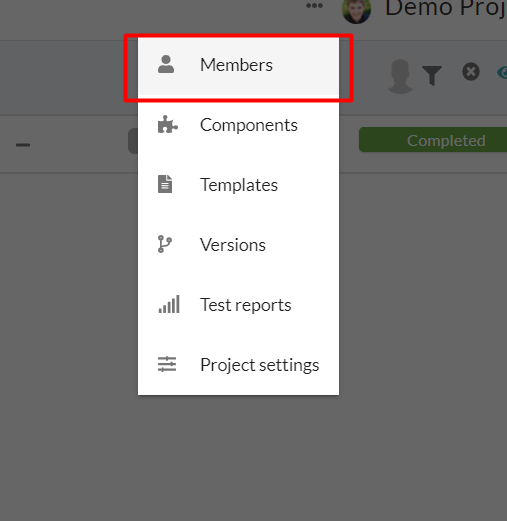Toggle the teal eye visibility icon

[502, 72]
